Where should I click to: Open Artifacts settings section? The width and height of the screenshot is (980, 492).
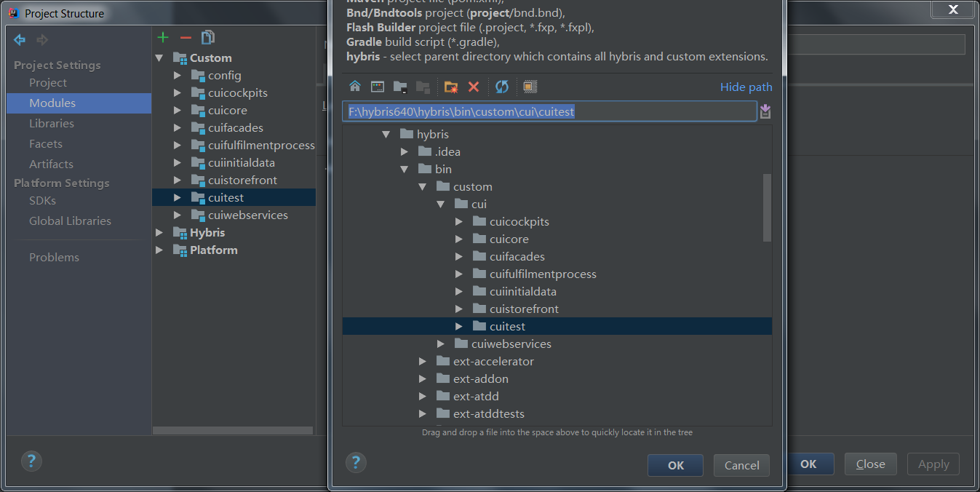[51, 164]
